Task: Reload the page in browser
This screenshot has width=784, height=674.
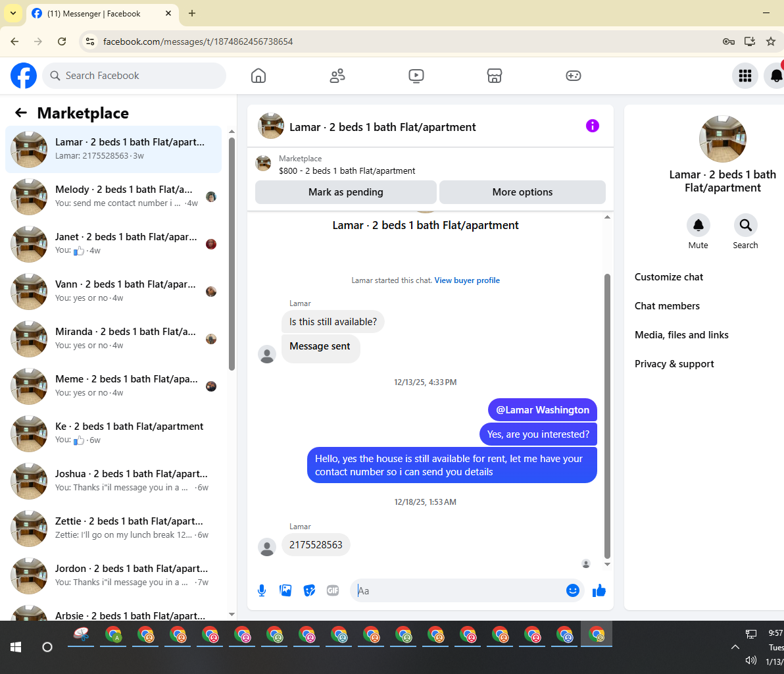Action: pyautogui.click(x=62, y=41)
